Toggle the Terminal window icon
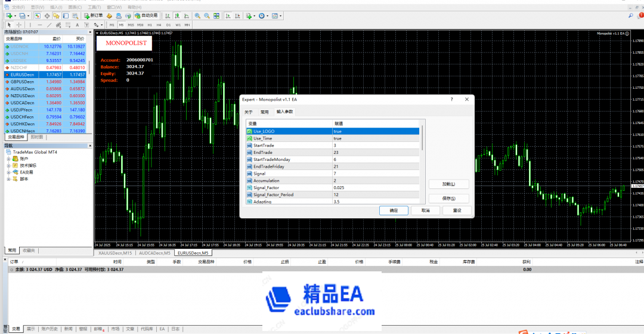Screen dimensions: 644x334 (x=66, y=16)
